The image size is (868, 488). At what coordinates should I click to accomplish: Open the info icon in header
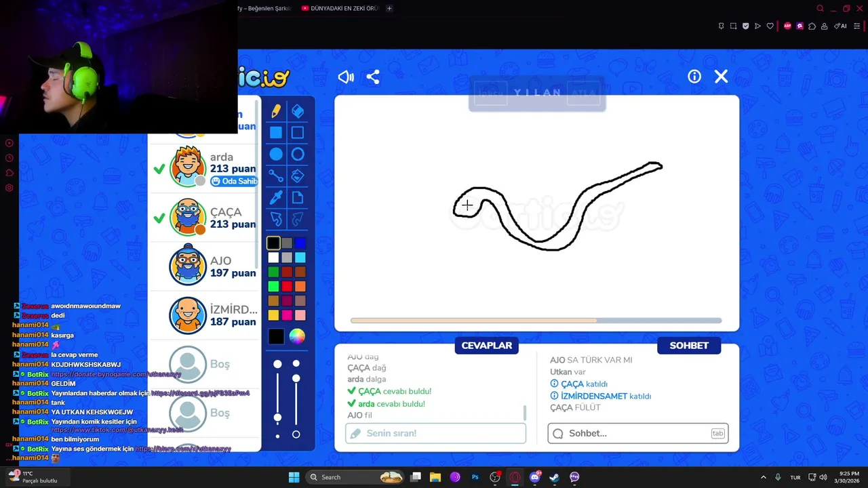point(694,77)
